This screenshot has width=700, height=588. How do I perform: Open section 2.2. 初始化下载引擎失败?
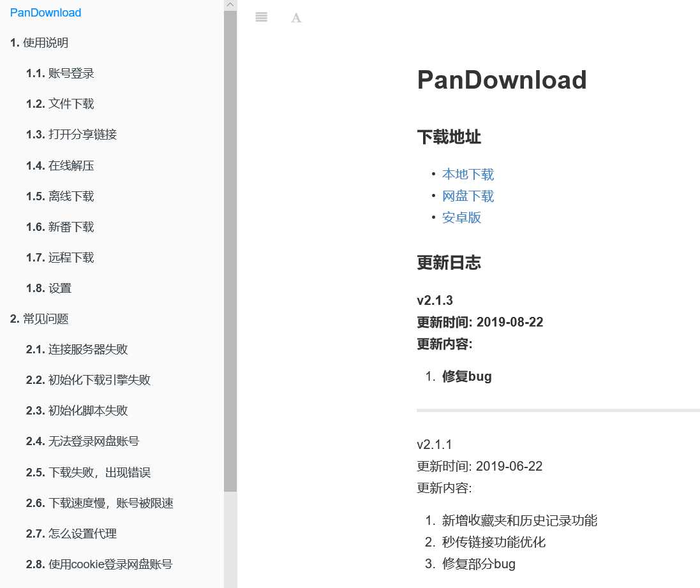[x=89, y=380]
